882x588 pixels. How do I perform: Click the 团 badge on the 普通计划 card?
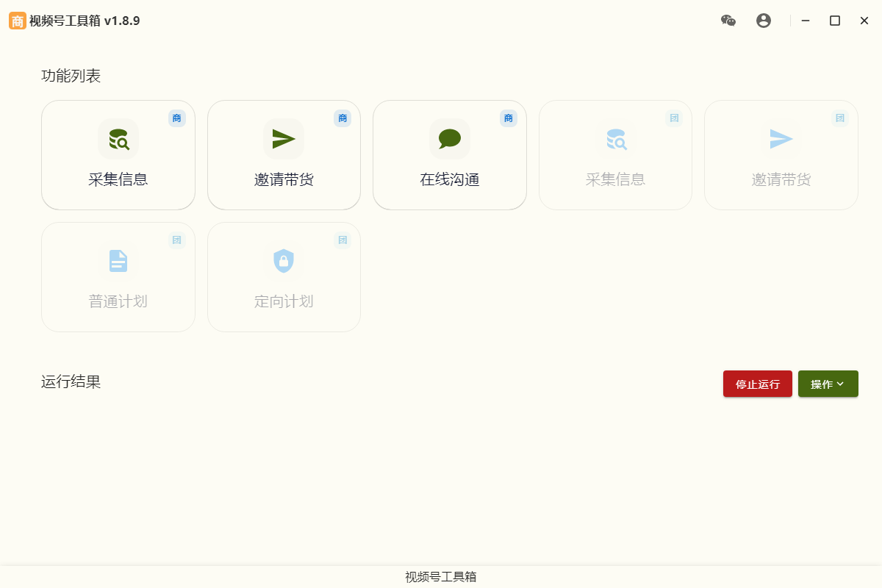(x=177, y=240)
